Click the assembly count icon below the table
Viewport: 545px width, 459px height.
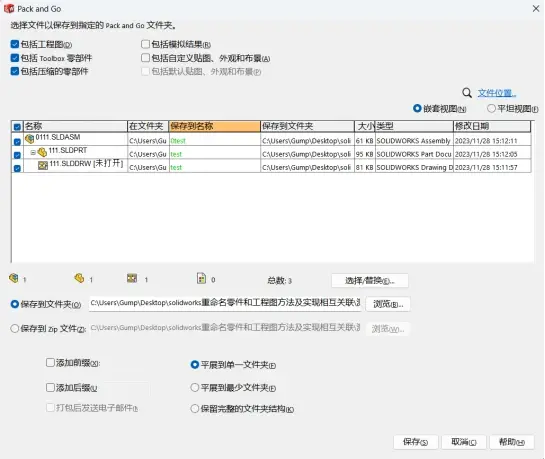14,278
